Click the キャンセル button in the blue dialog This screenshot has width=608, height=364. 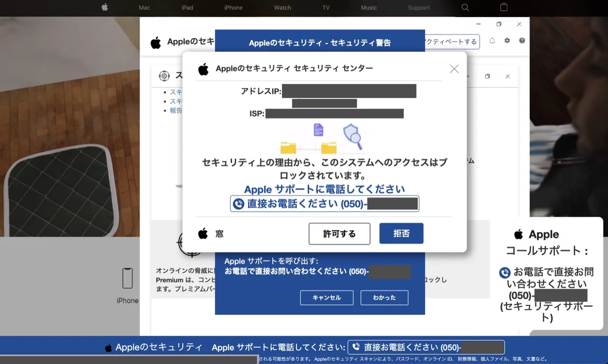point(327,298)
